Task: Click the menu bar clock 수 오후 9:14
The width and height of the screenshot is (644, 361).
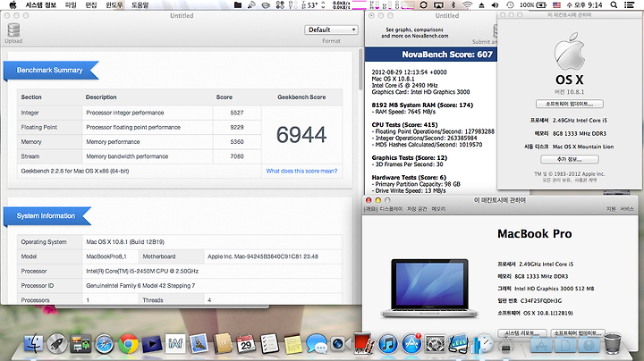Action: click(x=584, y=5)
